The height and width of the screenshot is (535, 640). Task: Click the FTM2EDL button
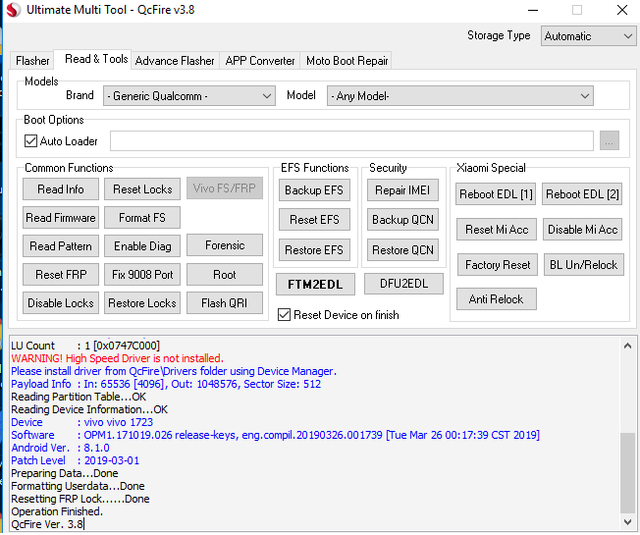(x=316, y=284)
